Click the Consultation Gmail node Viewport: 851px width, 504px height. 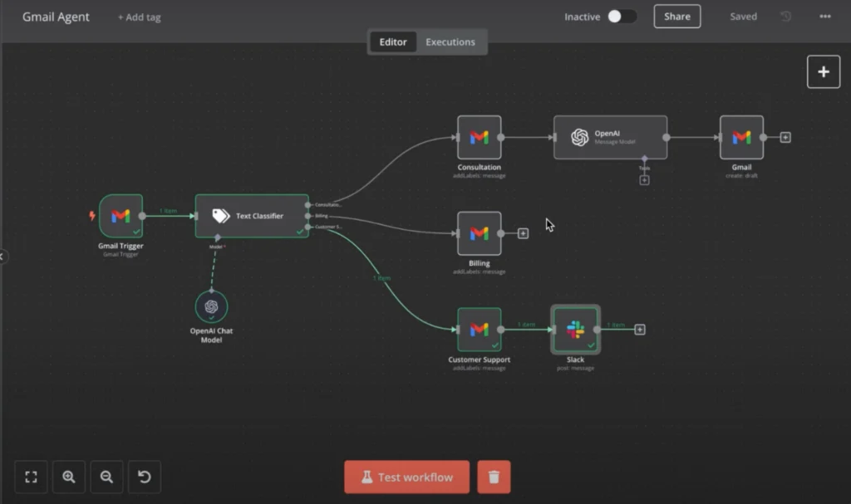point(479,137)
